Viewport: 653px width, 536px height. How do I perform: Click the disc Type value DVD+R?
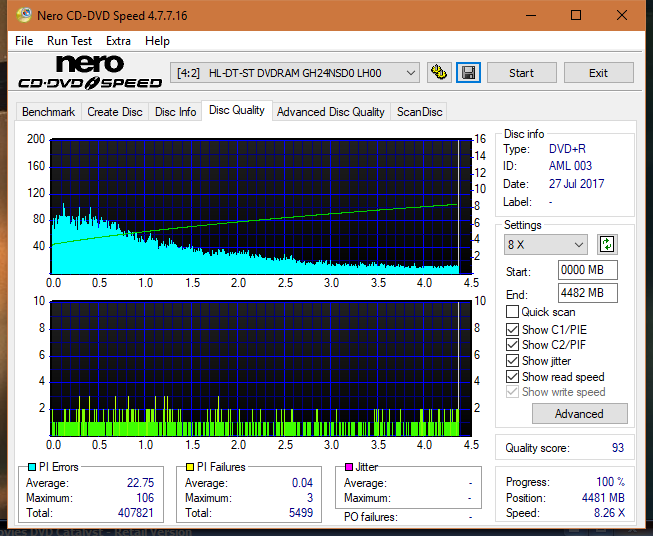click(x=567, y=149)
